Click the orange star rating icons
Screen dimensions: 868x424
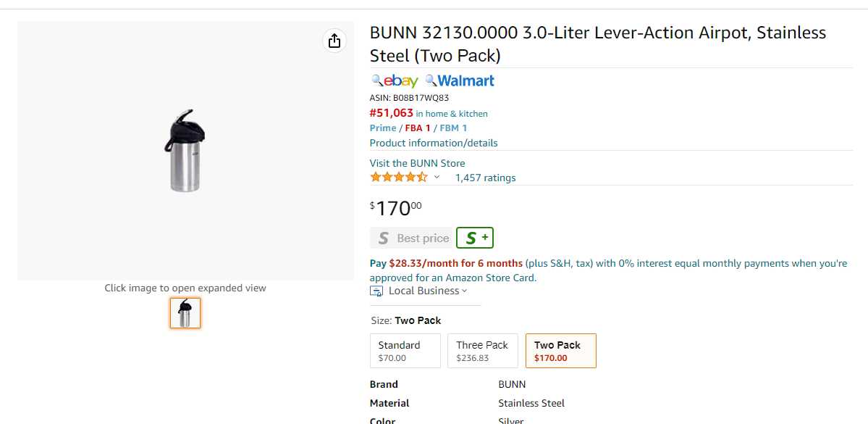point(399,178)
